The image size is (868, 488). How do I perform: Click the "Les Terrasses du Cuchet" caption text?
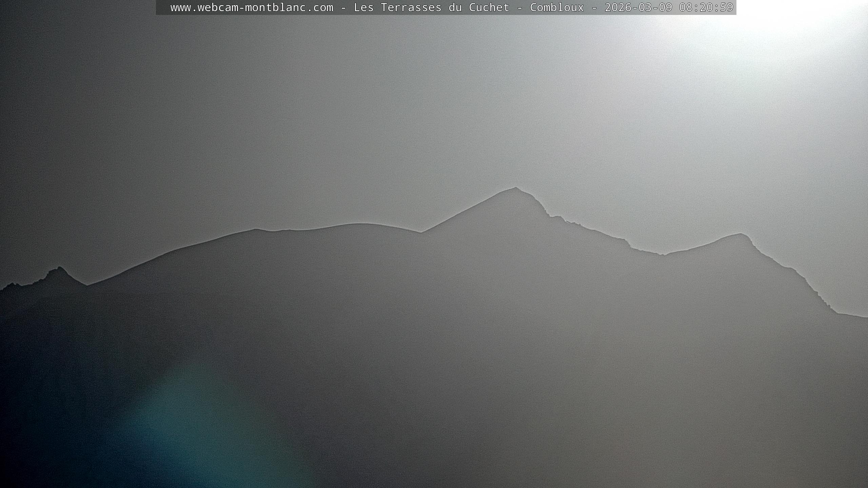pos(431,7)
